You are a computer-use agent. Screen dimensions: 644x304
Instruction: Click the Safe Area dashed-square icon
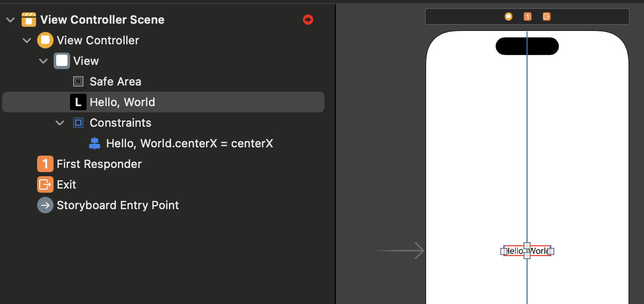78,81
